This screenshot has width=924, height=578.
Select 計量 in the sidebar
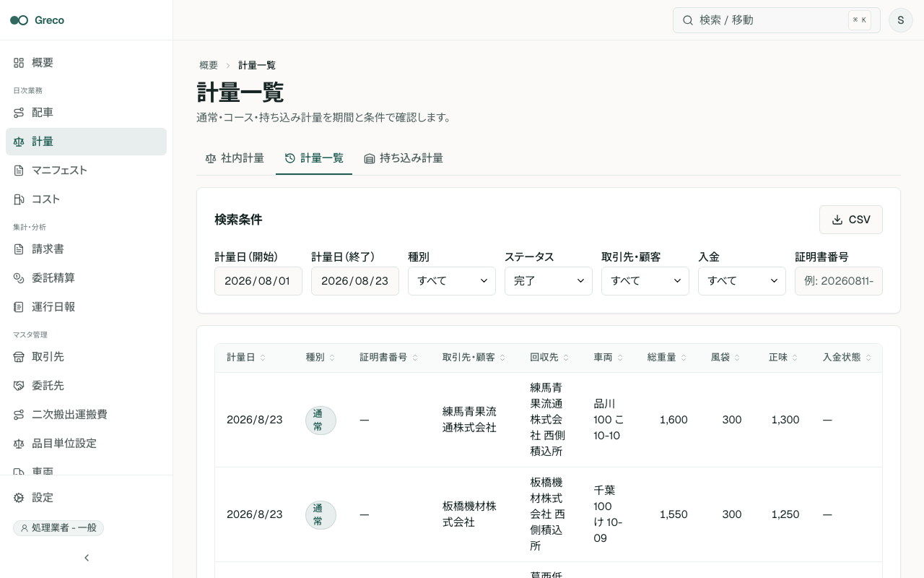86,142
